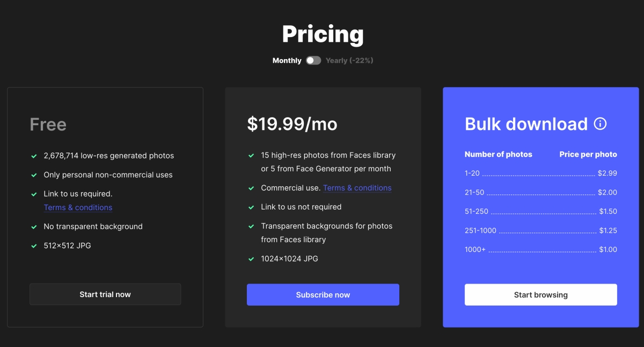
Task: Click the 51-250 photos $1.50 price row
Action: tap(540, 212)
